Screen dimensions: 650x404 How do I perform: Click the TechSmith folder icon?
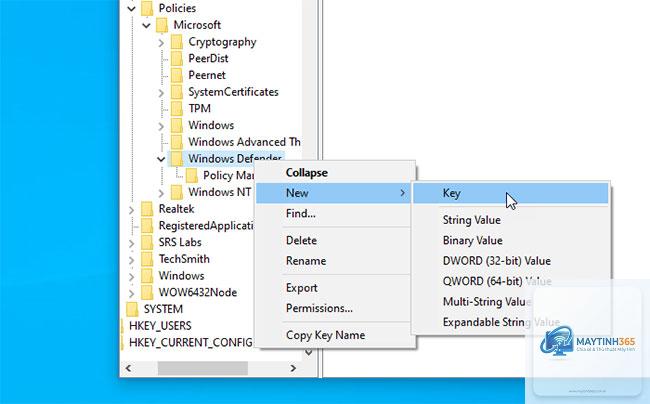click(147, 259)
